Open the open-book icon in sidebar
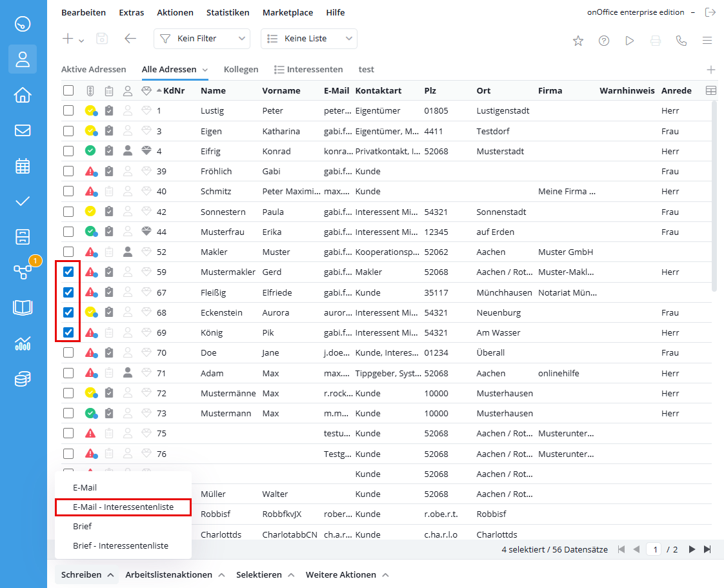 [x=23, y=308]
